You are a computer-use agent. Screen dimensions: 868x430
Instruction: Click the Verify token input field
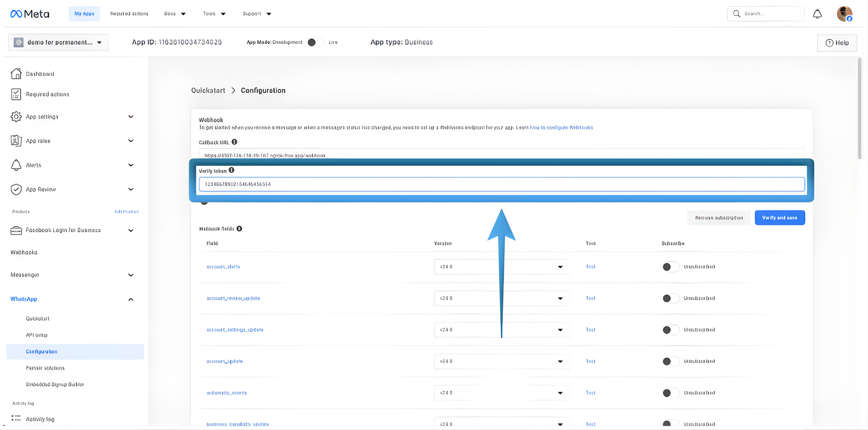tap(502, 184)
